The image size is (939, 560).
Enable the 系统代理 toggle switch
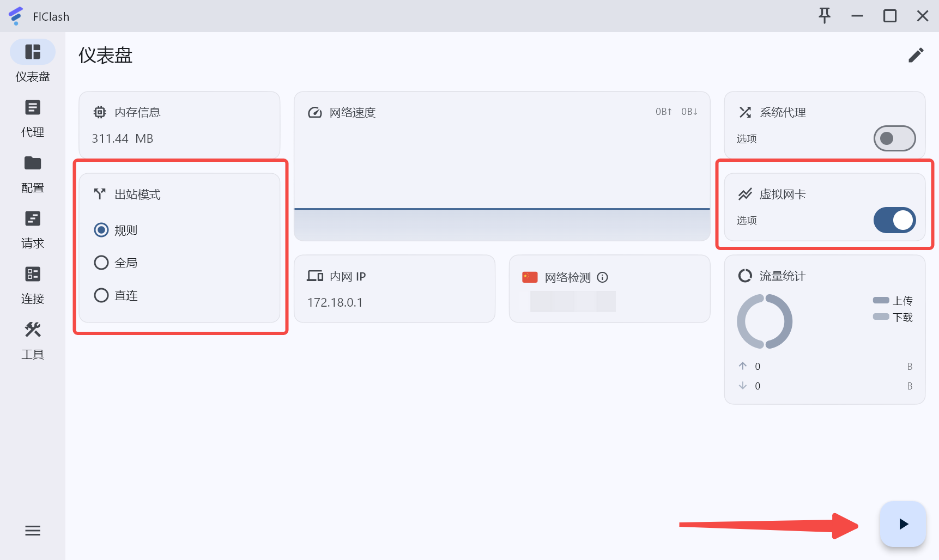[894, 138]
